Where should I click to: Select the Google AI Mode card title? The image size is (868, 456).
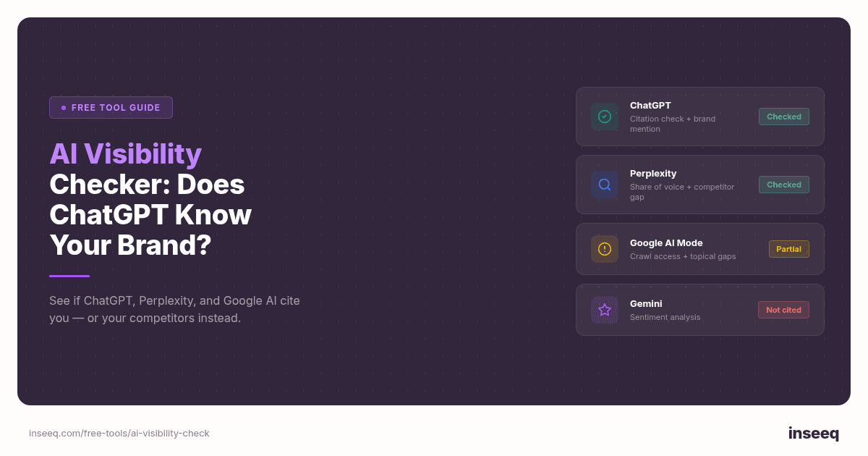(666, 243)
